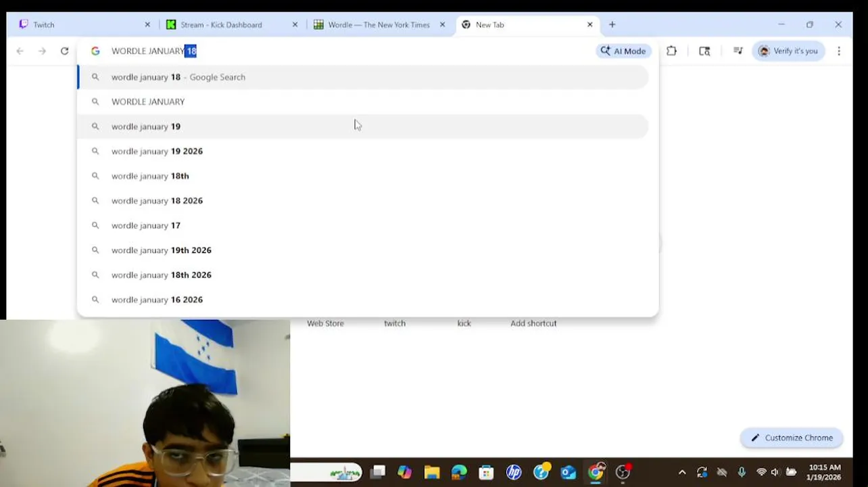
Task: Open clock showing 10:15 AM 1/19/2026
Action: click(x=824, y=472)
